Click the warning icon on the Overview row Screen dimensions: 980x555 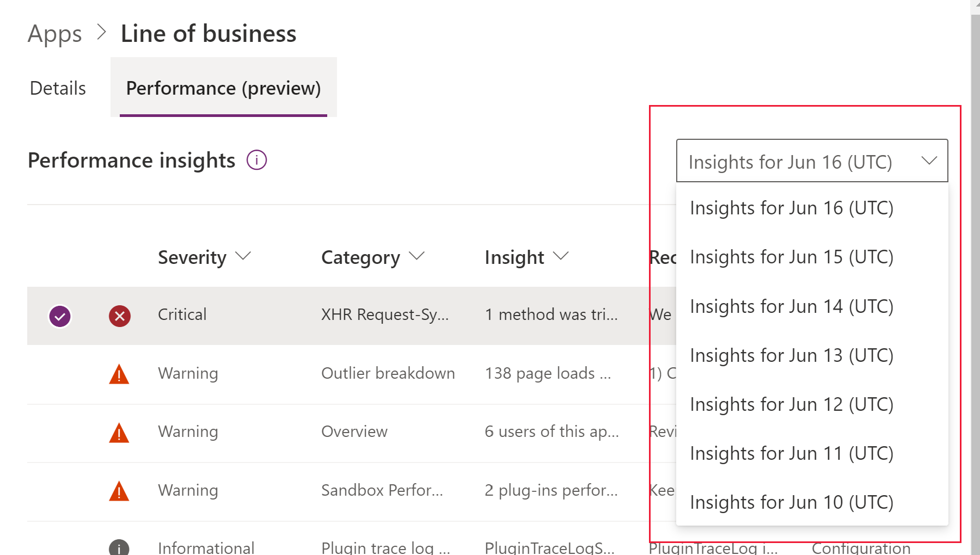pos(119,431)
